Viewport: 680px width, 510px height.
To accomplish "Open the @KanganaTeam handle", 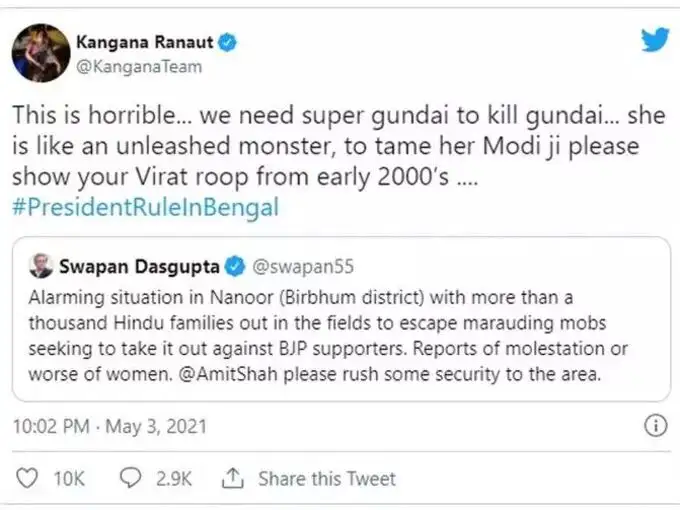I will click(x=138, y=66).
